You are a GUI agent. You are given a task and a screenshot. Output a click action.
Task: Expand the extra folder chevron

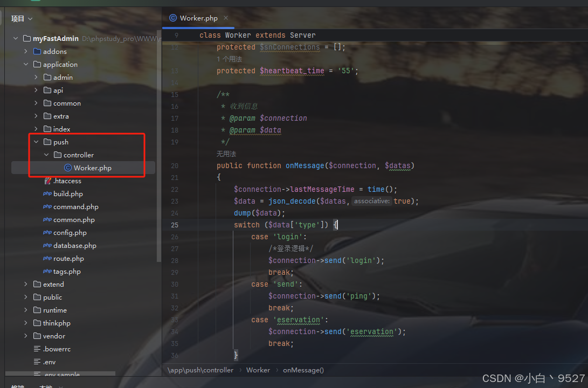(x=36, y=116)
